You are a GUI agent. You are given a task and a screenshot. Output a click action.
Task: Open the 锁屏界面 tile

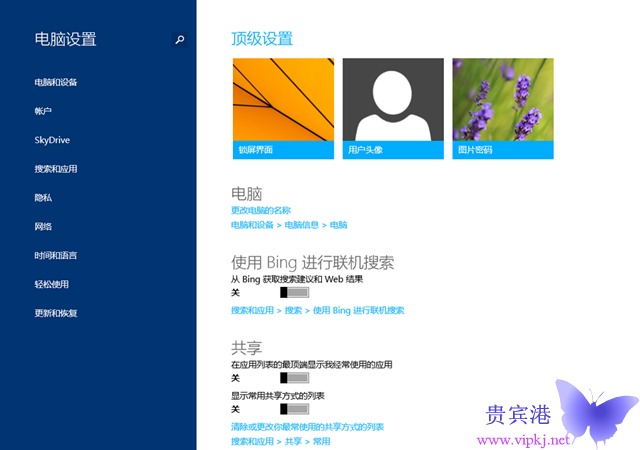tap(283, 109)
